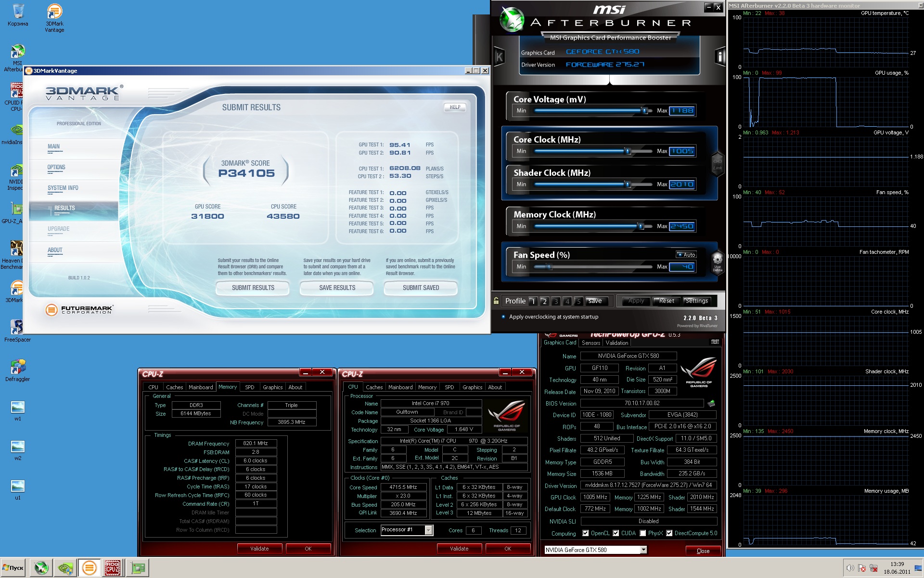The width and height of the screenshot is (924, 578).
Task: Click the HELP button in 3DMark Vantage
Action: pos(455,107)
